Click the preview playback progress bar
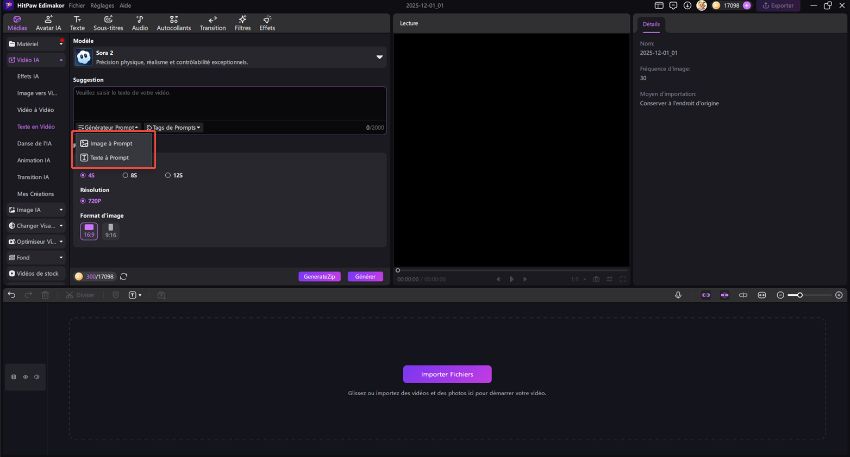This screenshot has width=850, height=457. [x=511, y=269]
